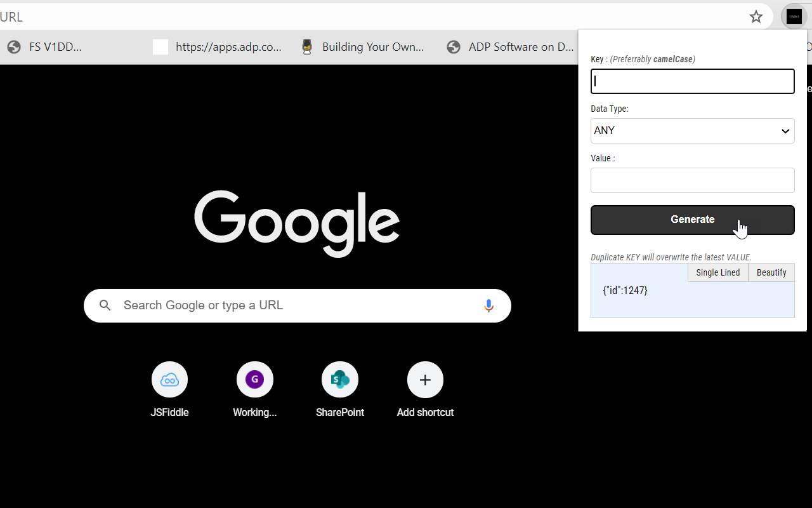
Task: Click the Search Google or type a URL box
Action: pos(298,305)
